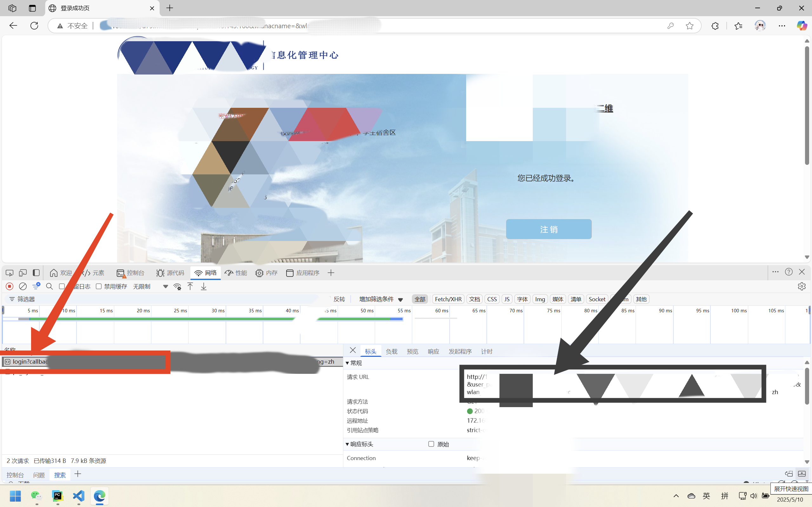812x507 pixels.
Task: Add the page to favorites with the star icon
Action: (690, 26)
